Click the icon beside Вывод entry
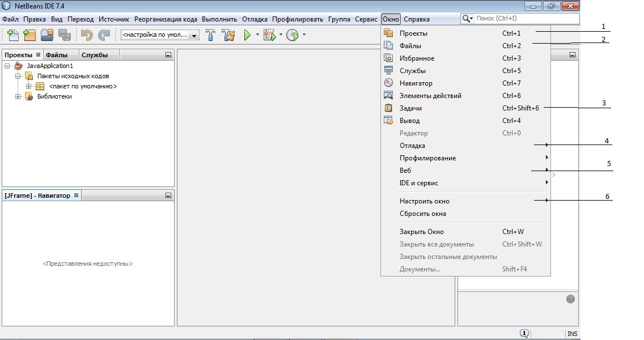The height and width of the screenshot is (340, 644). [x=388, y=120]
